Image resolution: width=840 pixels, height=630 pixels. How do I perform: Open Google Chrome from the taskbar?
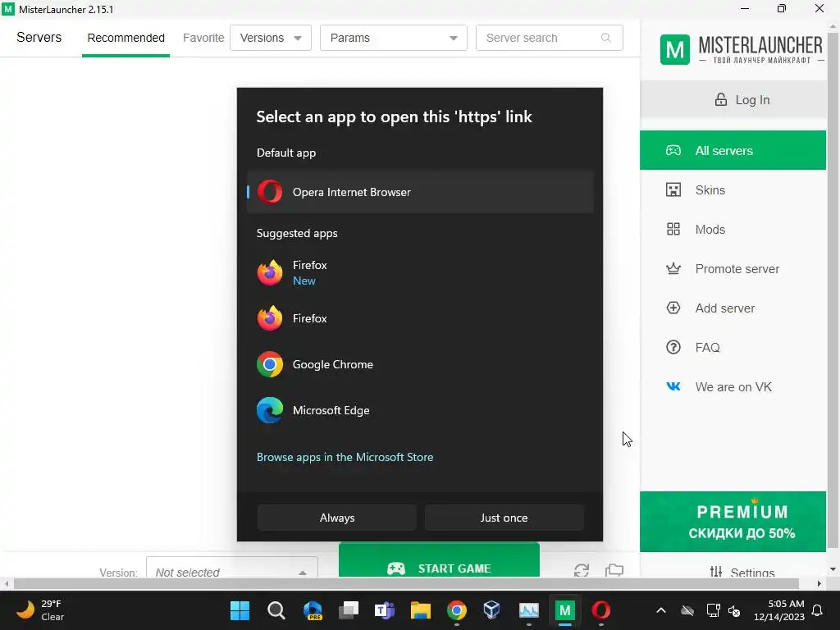[456, 610]
